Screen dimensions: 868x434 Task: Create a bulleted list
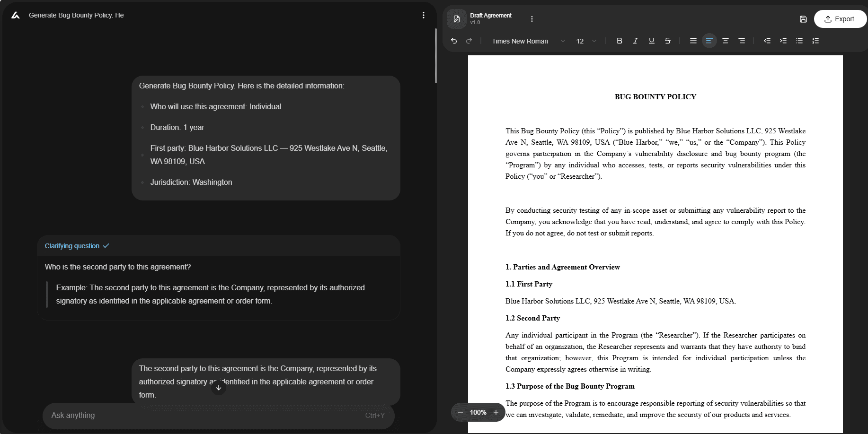(x=799, y=41)
